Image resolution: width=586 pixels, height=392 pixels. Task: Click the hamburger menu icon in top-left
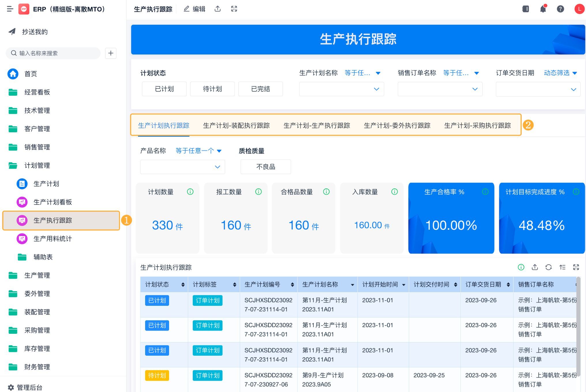click(10, 9)
